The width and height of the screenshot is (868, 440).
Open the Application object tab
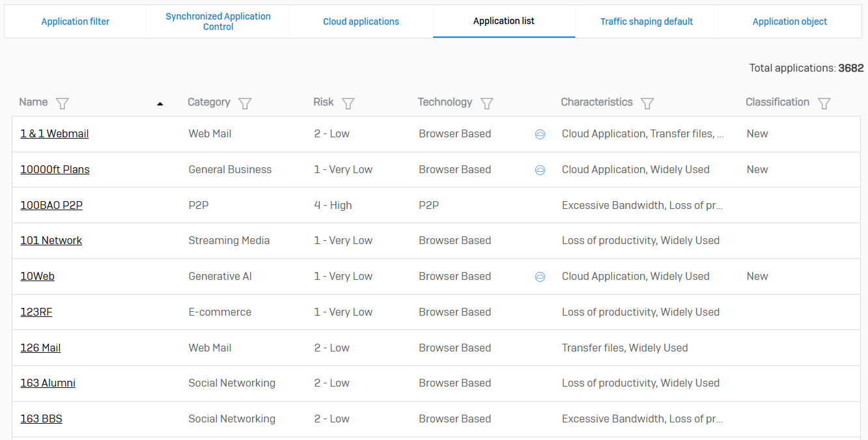pos(790,21)
